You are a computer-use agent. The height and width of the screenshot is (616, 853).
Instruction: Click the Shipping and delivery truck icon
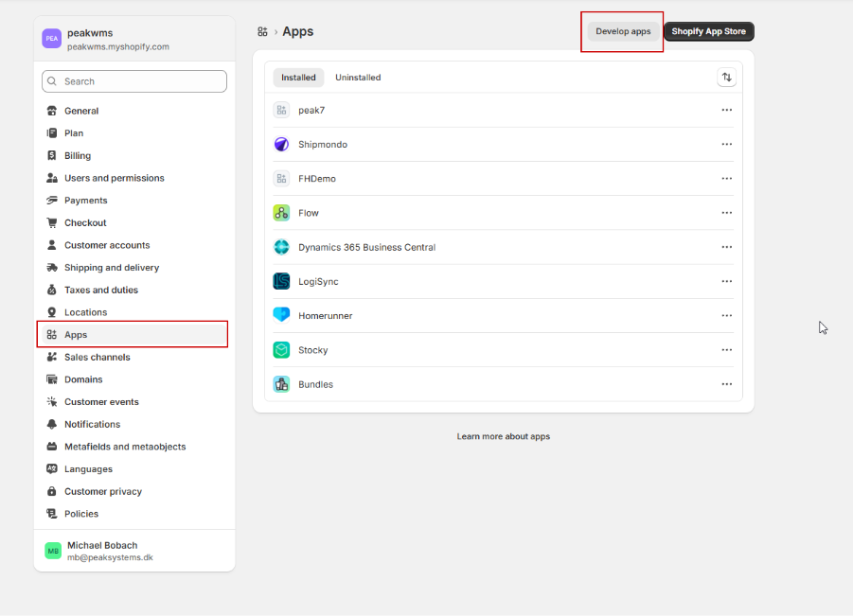(52, 268)
